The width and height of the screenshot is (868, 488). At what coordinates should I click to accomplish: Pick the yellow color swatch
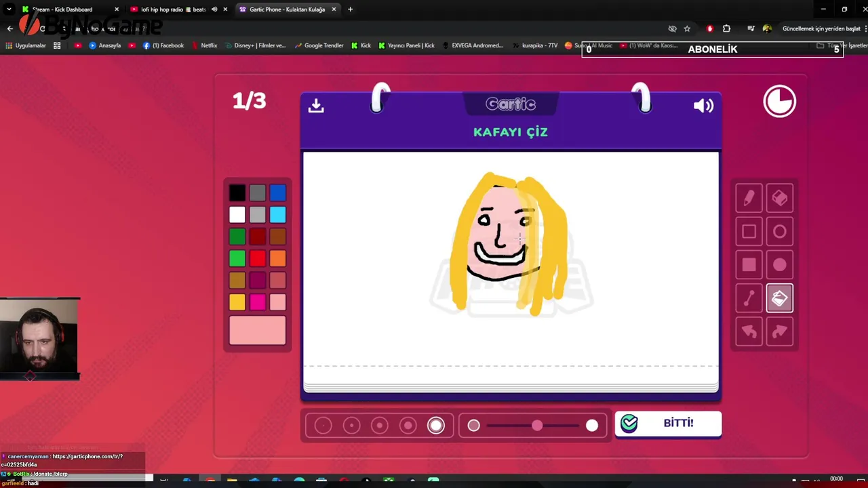(x=237, y=302)
